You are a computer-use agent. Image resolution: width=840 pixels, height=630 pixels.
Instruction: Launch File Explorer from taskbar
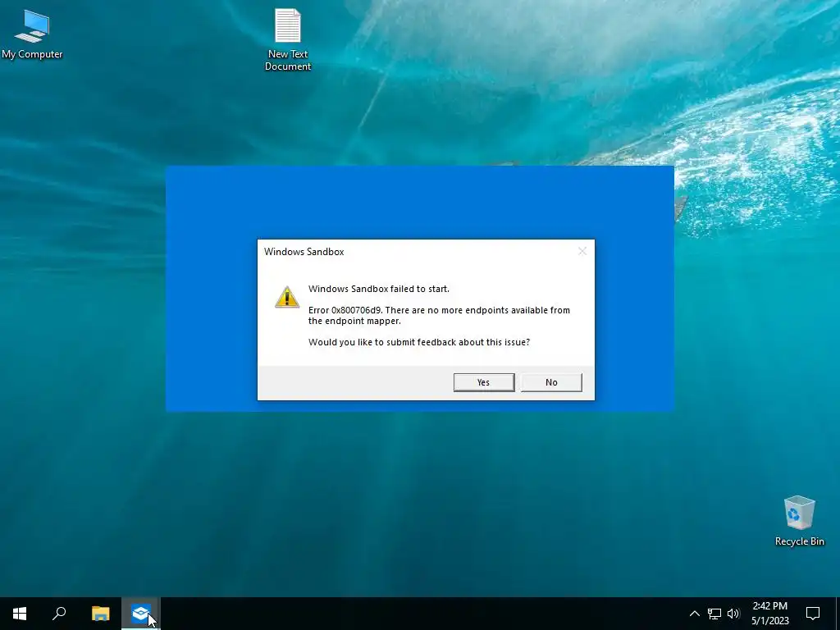point(100,614)
